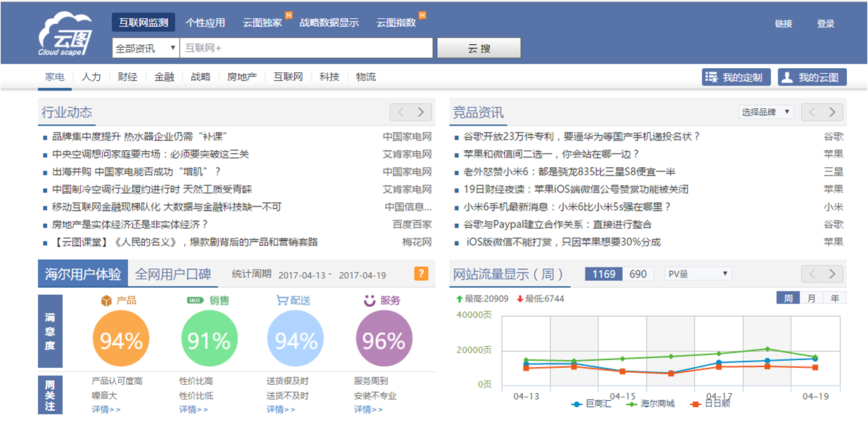Click the 互联网+ search input field
868x429 pixels.
pyautogui.click(x=306, y=48)
